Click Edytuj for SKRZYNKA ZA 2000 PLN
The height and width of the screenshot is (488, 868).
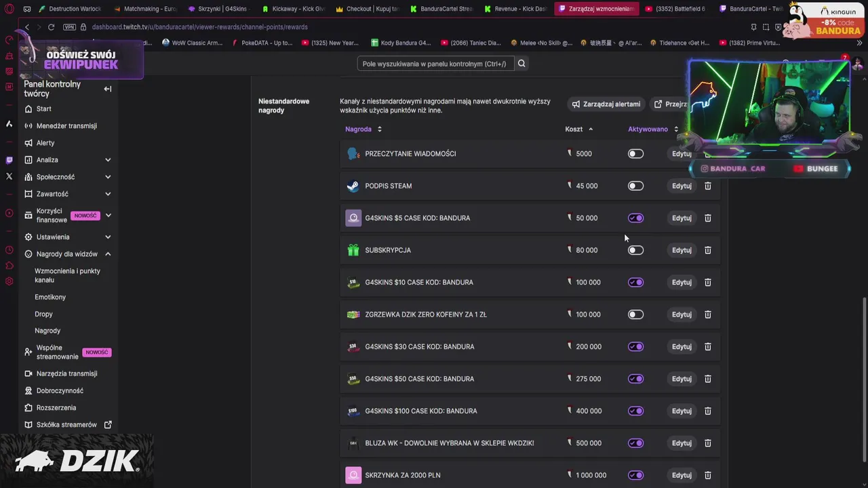pyautogui.click(x=682, y=475)
